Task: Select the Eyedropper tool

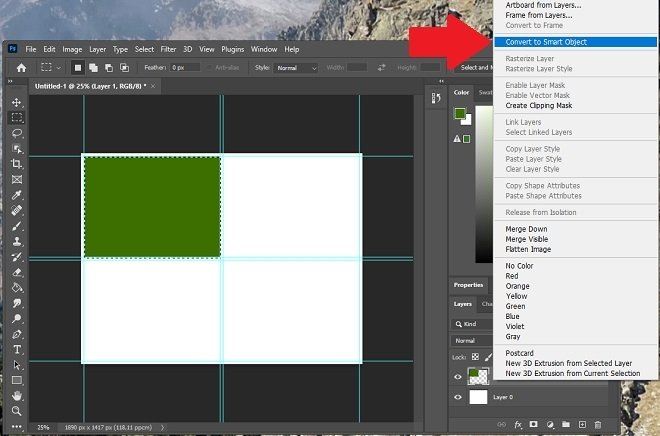Action: click(x=17, y=195)
